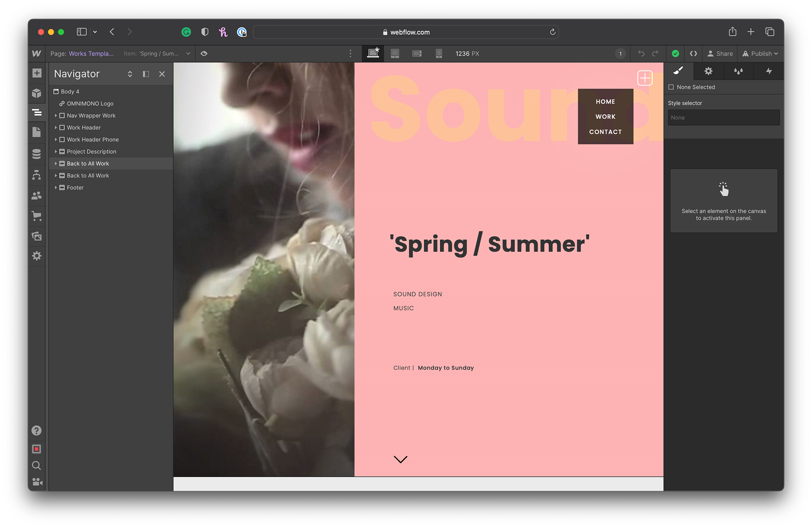Open the CMS Collections panel
Image resolution: width=812 pixels, height=528 pixels.
37,154
